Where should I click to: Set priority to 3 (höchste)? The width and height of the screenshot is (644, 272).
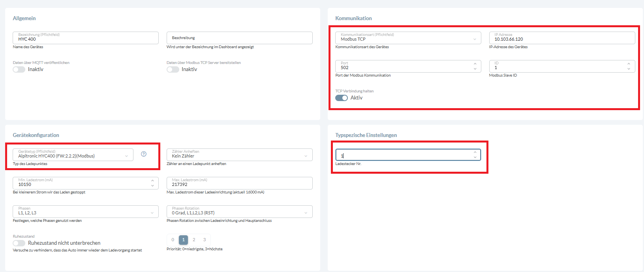pyautogui.click(x=205, y=240)
